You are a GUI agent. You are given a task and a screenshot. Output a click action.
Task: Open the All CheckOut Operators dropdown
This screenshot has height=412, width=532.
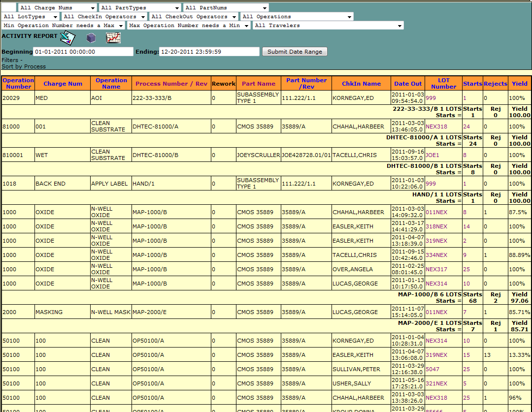pos(194,16)
